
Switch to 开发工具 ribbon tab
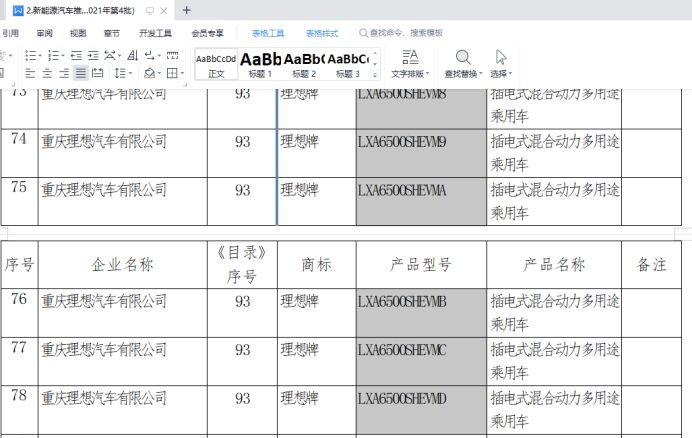click(155, 33)
